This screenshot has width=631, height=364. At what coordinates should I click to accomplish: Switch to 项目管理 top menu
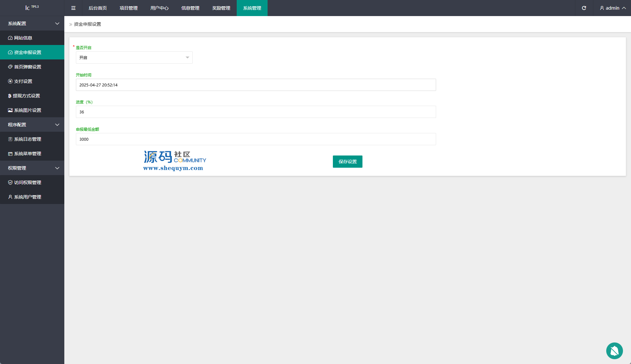(x=129, y=8)
